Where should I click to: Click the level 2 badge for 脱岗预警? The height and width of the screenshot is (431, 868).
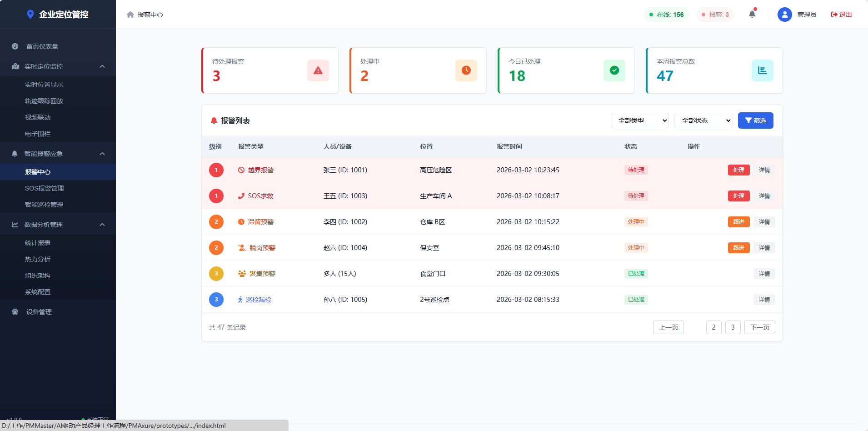pyautogui.click(x=216, y=248)
